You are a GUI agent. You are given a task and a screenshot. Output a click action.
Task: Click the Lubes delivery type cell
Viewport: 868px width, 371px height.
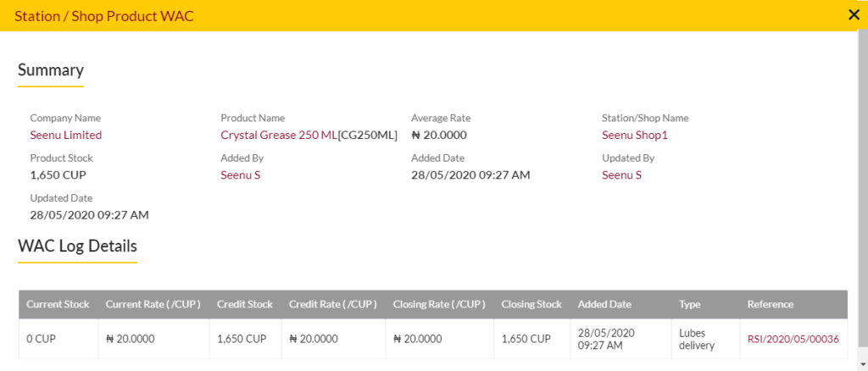[697, 340]
